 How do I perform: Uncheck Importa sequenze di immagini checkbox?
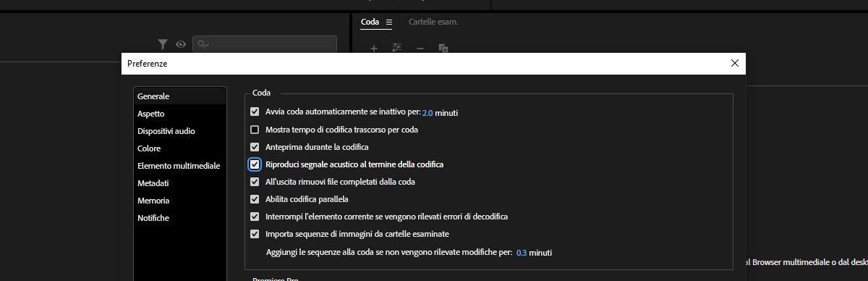(x=255, y=234)
